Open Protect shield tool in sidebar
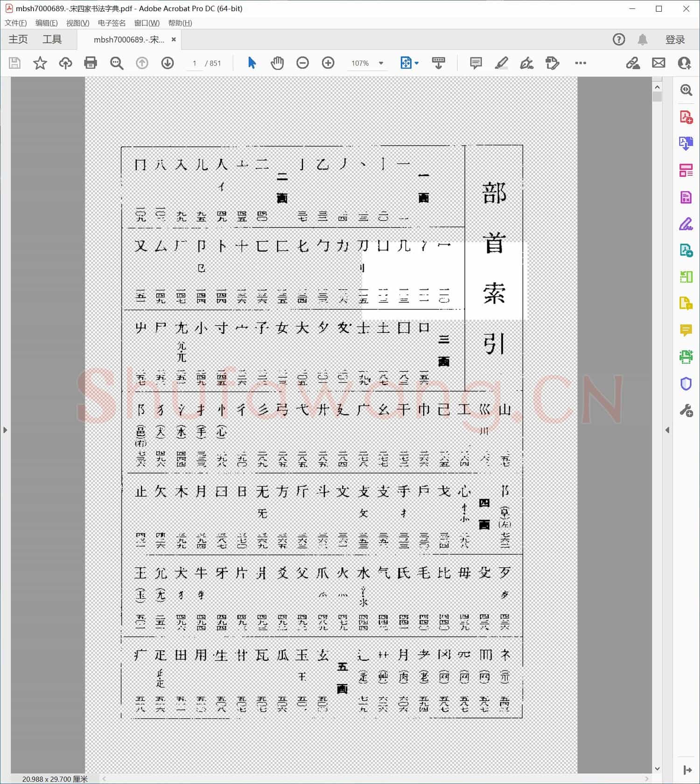Viewport: 700px width, 784px height. 686,384
